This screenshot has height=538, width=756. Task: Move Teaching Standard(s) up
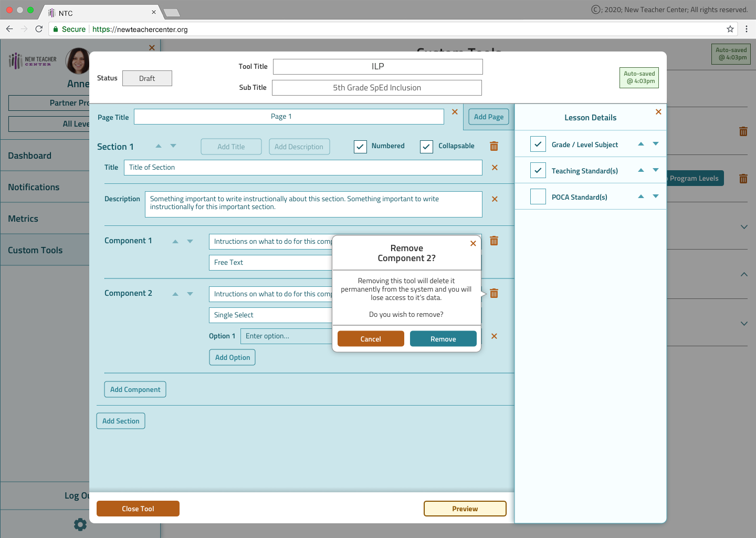(x=641, y=170)
